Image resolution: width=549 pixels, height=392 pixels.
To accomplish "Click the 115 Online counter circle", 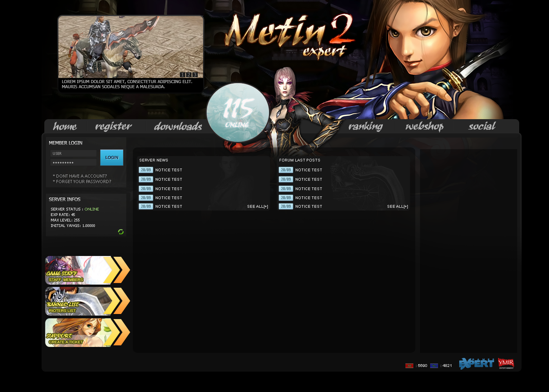I will [238, 113].
